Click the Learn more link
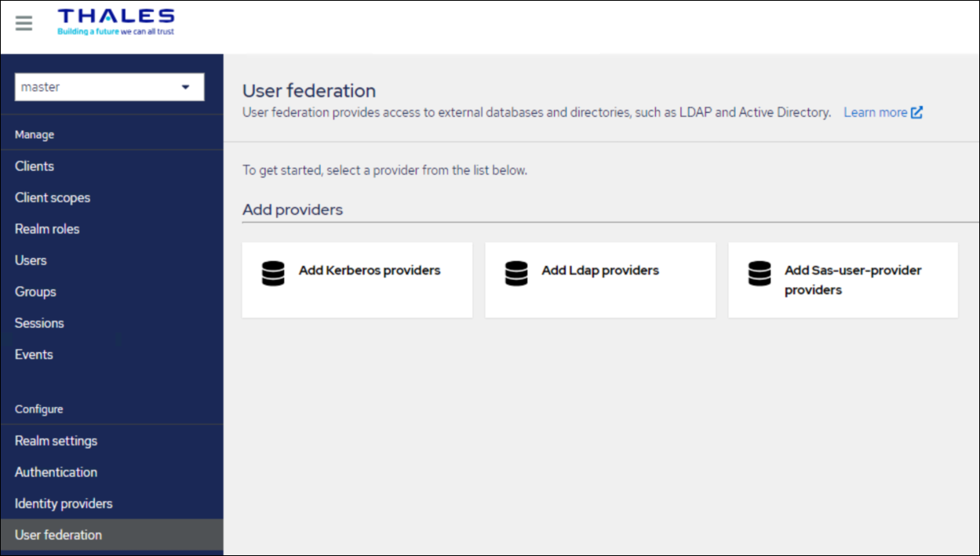980x556 pixels. point(875,112)
